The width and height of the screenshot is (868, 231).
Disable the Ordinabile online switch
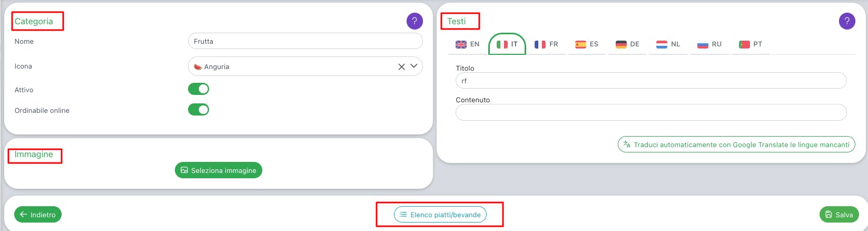[199, 110]
